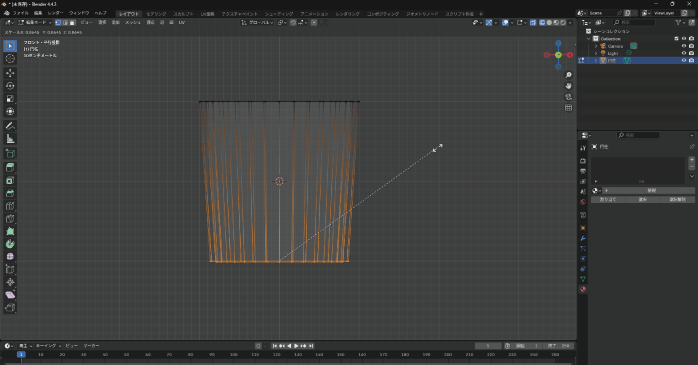Select the Move tool
The height and width of the screenshot is (365, 698).
click(x=10, y=73)
